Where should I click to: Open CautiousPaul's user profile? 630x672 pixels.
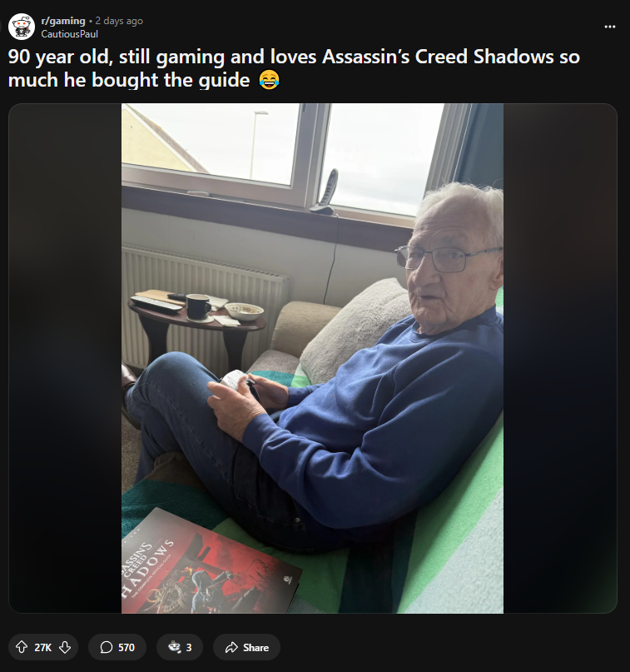coord(69,34)
